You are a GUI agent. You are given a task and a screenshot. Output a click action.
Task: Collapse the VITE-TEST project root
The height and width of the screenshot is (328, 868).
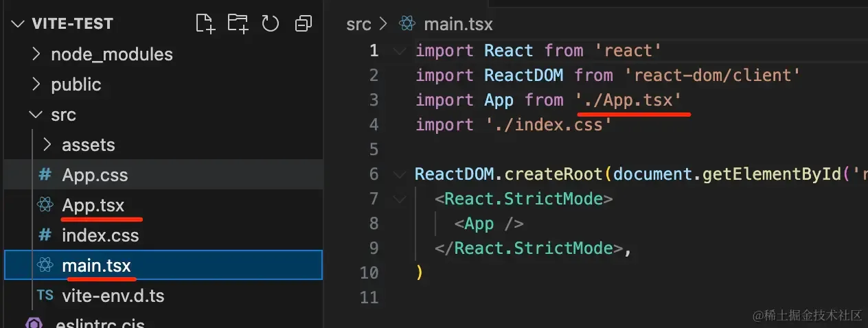pos(17,24)
